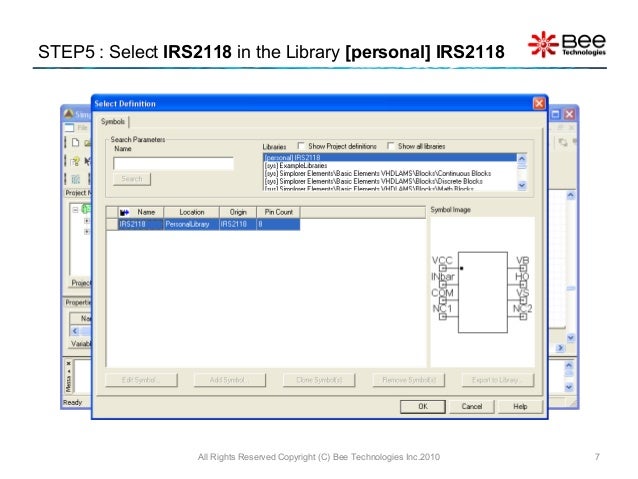Click left scroll arrow in the Properties panel
The height and width of the screenshot is (479, 638).
point(75,331)
